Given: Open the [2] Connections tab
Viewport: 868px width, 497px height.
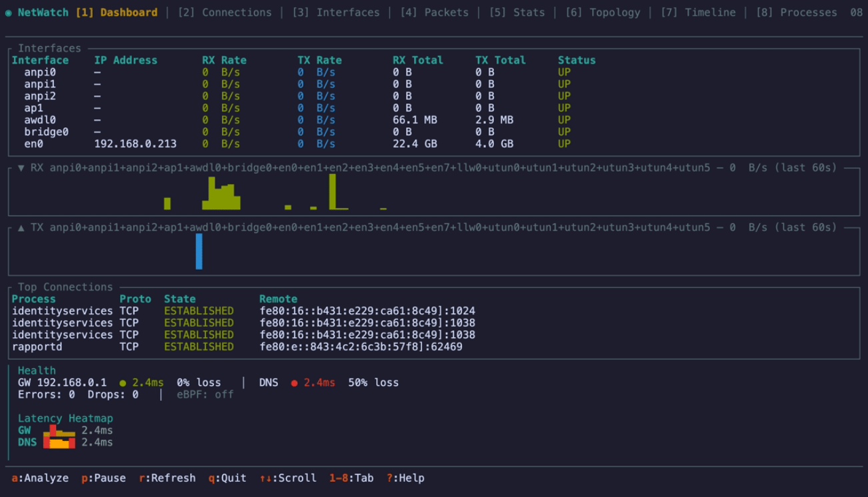Looking at the screenshot, I should point(225,13).
